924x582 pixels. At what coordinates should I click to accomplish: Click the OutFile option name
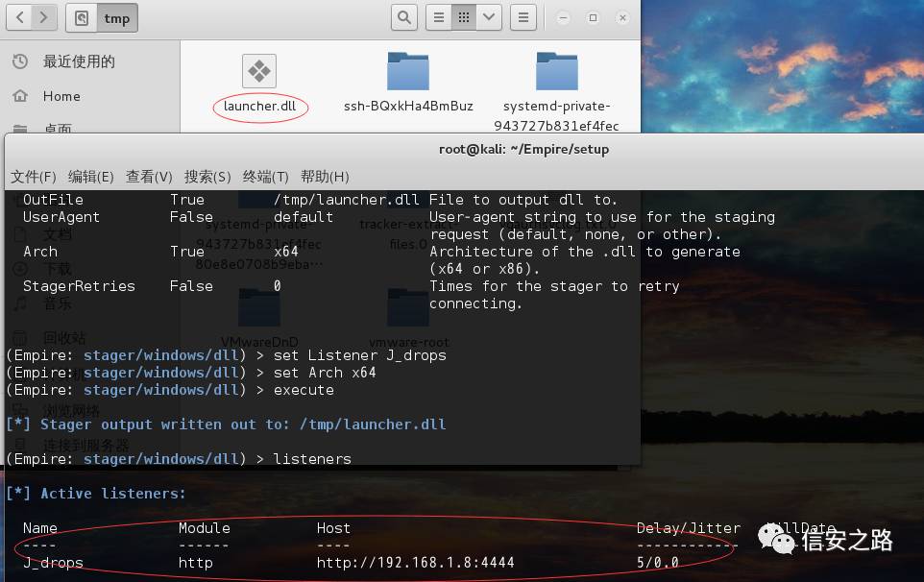click(x=53, y=200)
